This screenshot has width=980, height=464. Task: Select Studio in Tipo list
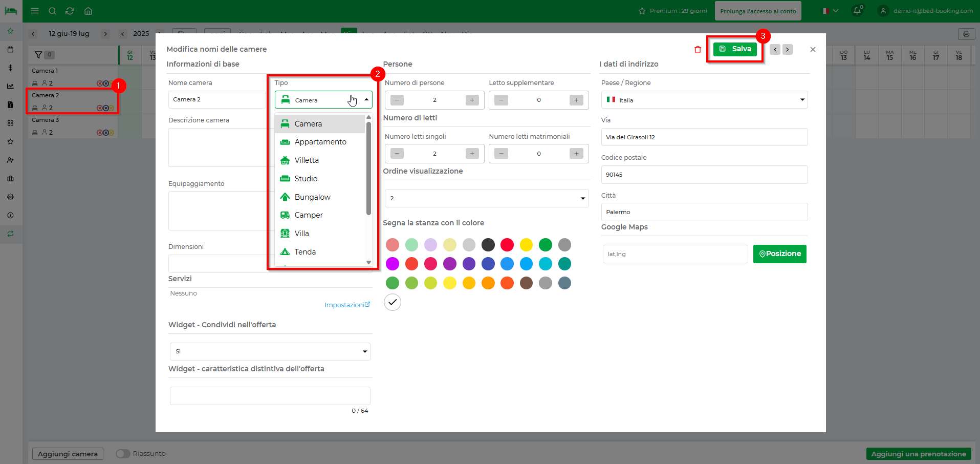pyautogui.click(x=320, y=179)
